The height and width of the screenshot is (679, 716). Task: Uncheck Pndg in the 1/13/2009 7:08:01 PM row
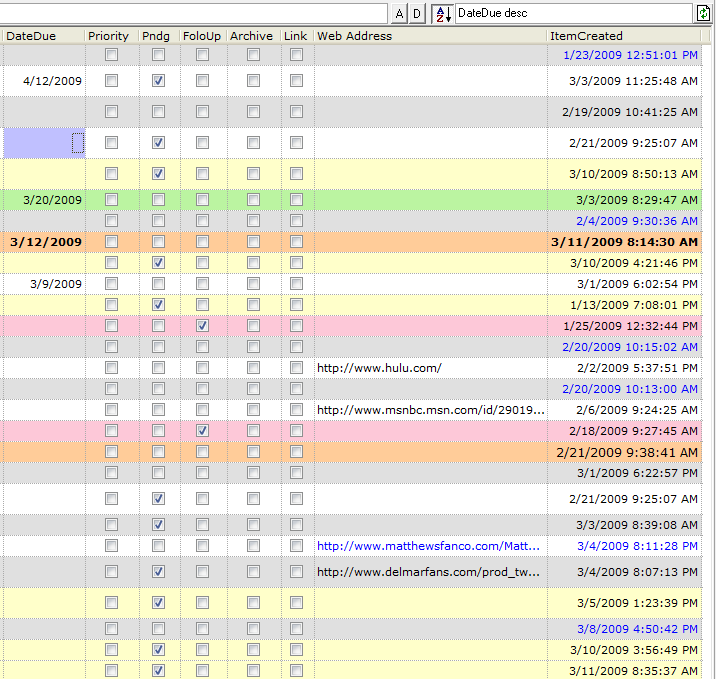[158, 305]
